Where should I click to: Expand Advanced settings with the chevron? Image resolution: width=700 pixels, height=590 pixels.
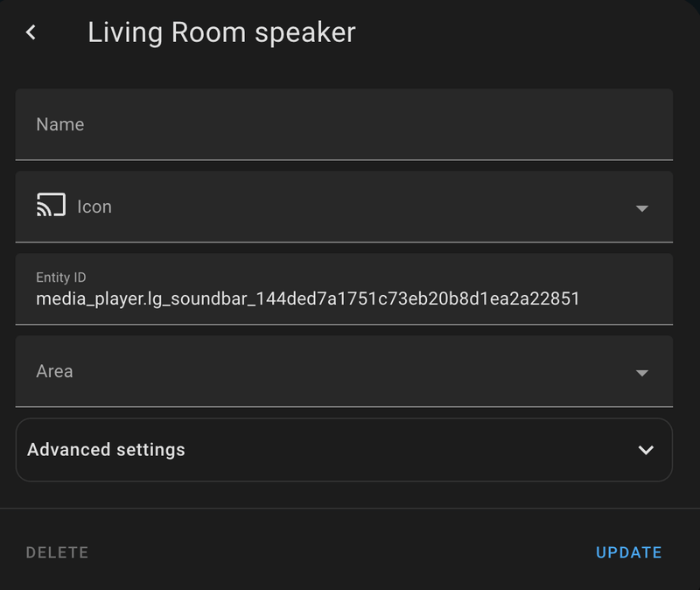pos(646,450)
